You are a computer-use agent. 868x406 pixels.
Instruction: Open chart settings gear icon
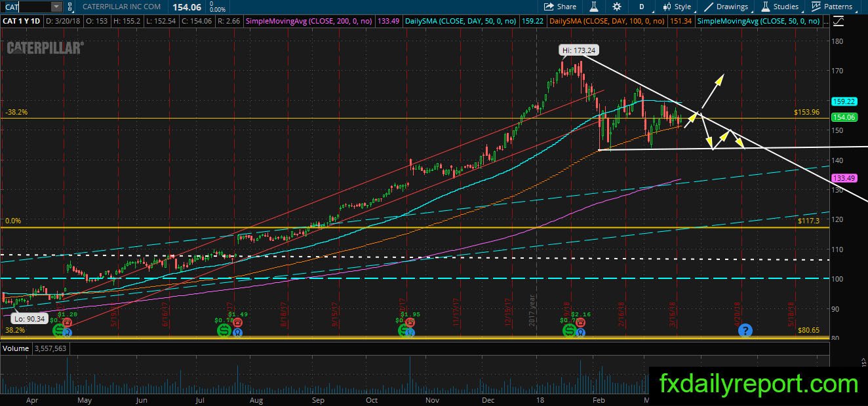pos(617,7)
